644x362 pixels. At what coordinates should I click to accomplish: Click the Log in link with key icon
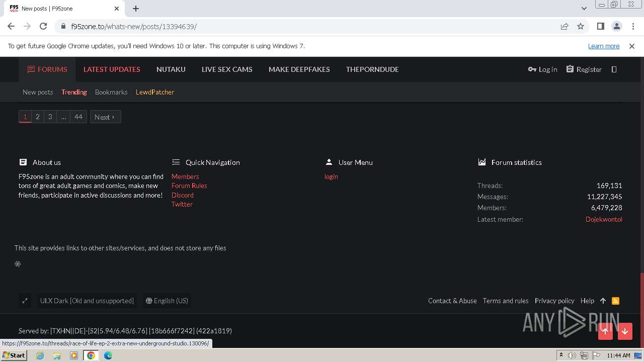point(542,69)
